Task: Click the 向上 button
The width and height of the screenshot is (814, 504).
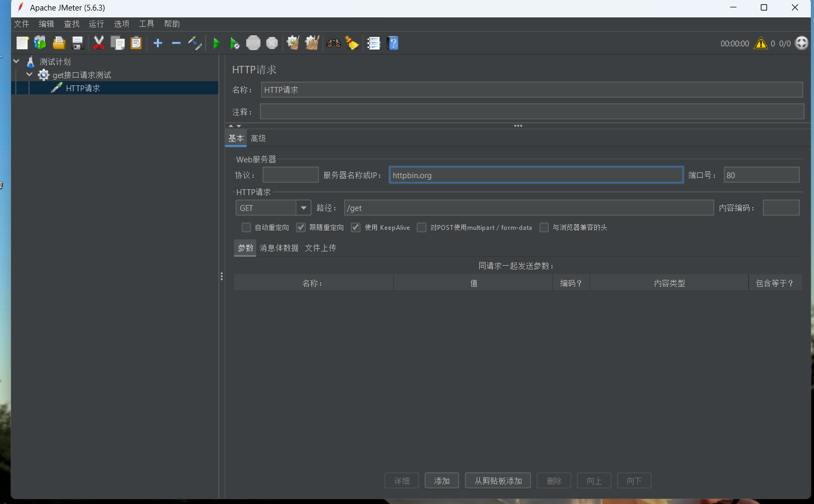Action: (594, 481)
